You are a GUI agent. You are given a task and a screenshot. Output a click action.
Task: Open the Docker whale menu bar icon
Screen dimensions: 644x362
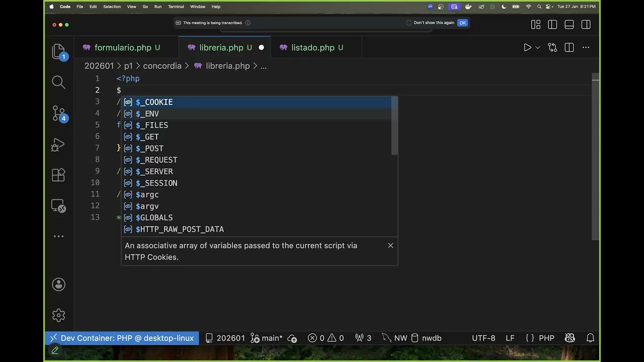(468, 7)
